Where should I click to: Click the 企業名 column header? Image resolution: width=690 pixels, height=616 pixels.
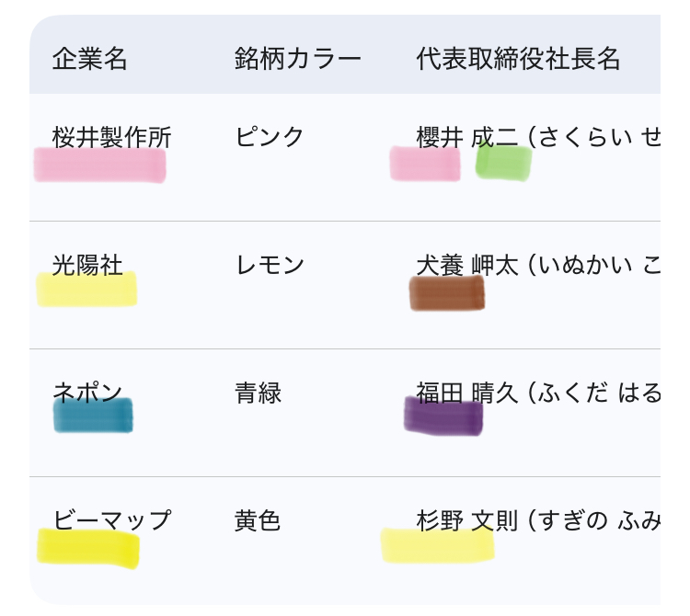pos(89,60)
